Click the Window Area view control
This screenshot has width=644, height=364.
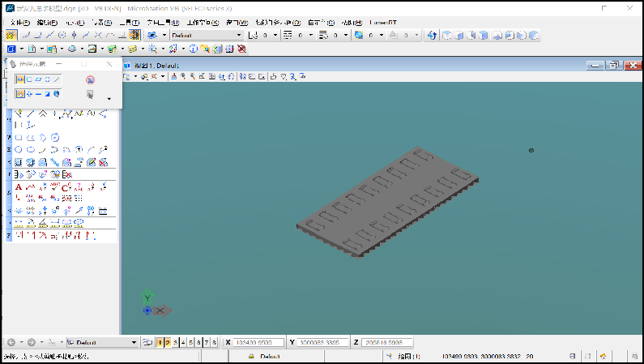point(202,76)
